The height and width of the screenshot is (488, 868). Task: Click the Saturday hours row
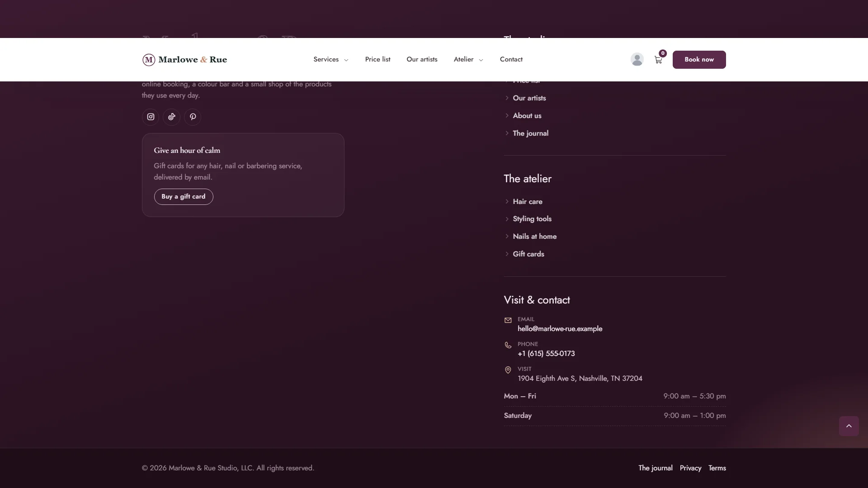coord(614,416)
